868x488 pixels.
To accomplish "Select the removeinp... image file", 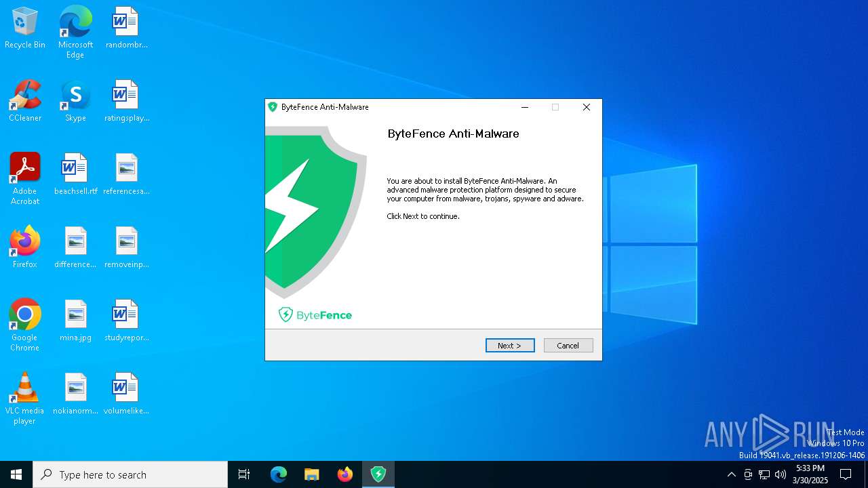I will point(126,248).
